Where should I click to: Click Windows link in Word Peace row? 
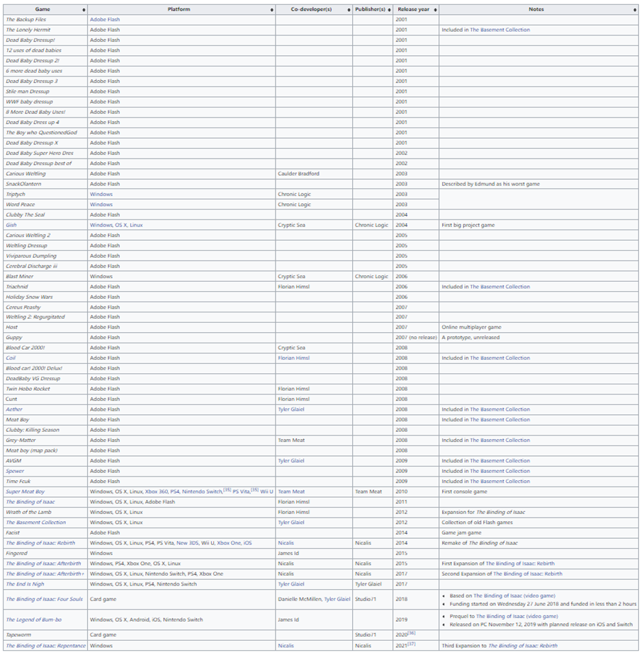click(x=101, y=205)
